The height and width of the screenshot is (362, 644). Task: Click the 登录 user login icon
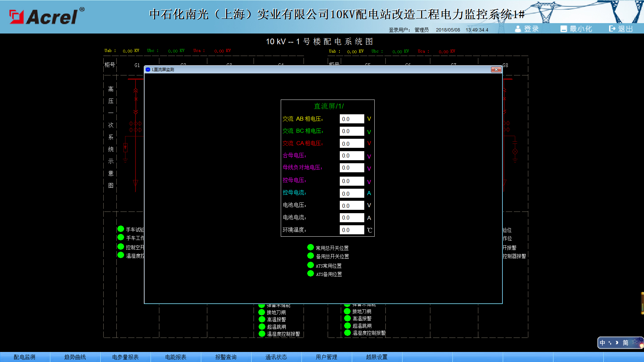click(x=518, y=29)
